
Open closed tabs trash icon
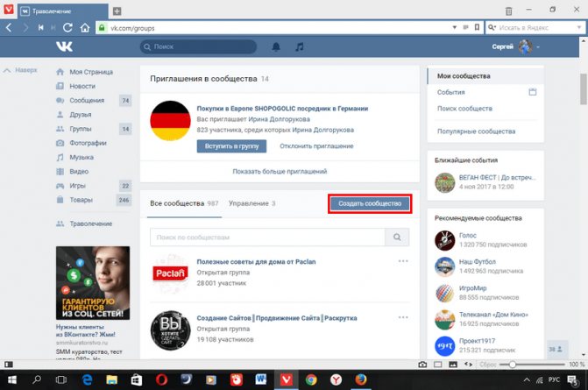[509, 11]
